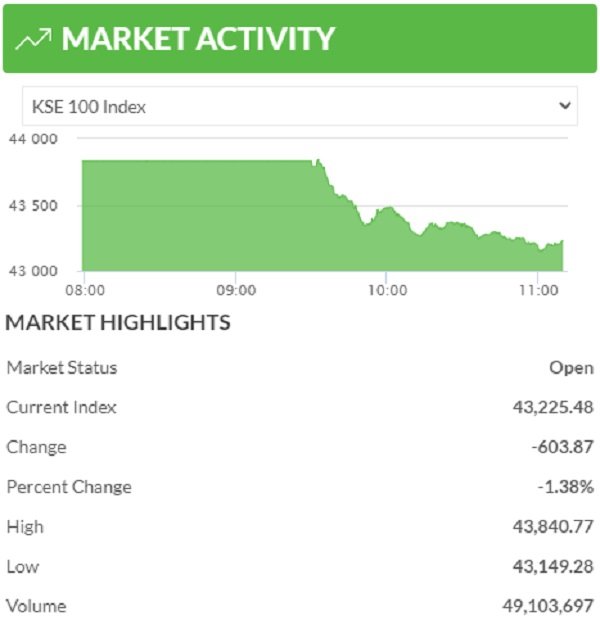Screen dimensions: 600x629
Task: Open the KSE 100 Index dropdown
Action: pos(298,106)
